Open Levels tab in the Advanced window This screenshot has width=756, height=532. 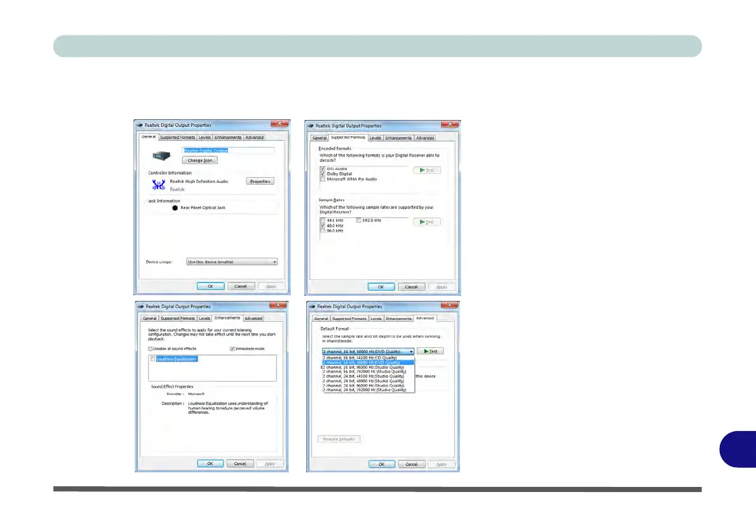(x=376, y=319)
